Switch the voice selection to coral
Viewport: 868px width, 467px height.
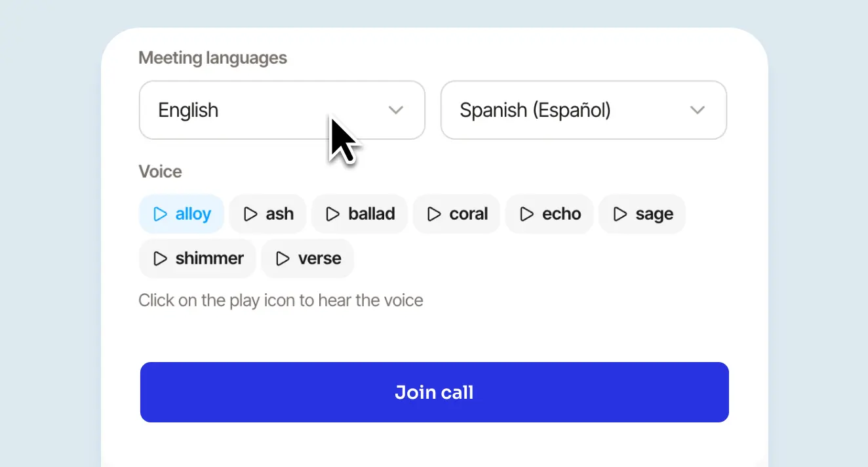(468, 213)
